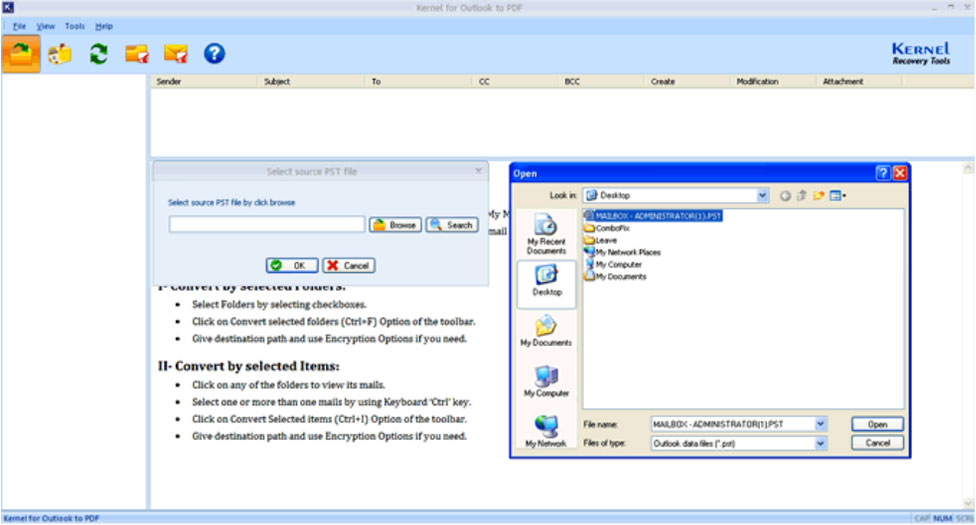Click the convert selected items envelope icon
The height and width of the screenshot is (525, 976).
click(176, 54)
